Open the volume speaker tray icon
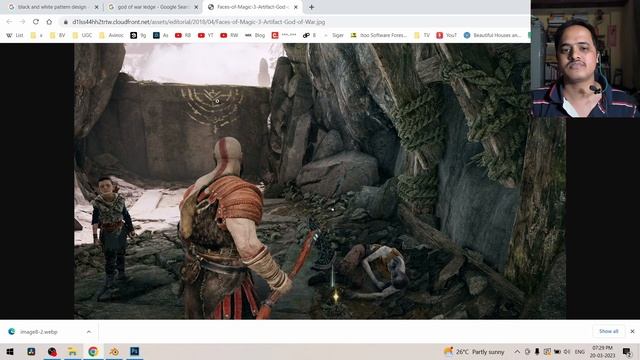Image resolution: width=640 pixels, height=360 pixels. click(567, 351)
